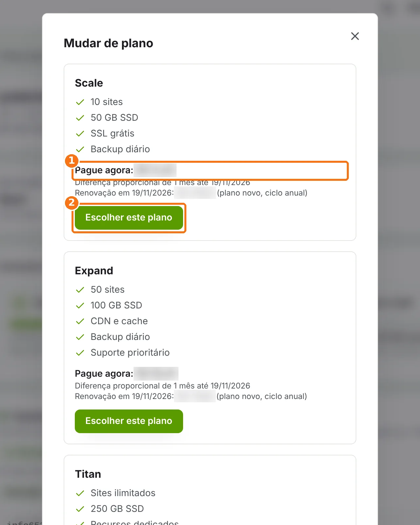
Task: Choose the Scale plan with Escolher este plano
Action: point(129,218)
